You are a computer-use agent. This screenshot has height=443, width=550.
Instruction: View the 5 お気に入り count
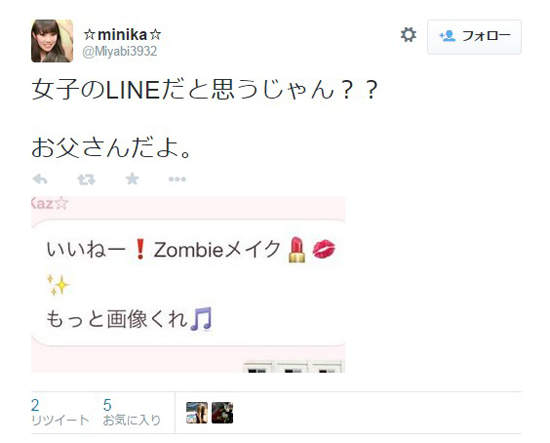click(132, 412)
